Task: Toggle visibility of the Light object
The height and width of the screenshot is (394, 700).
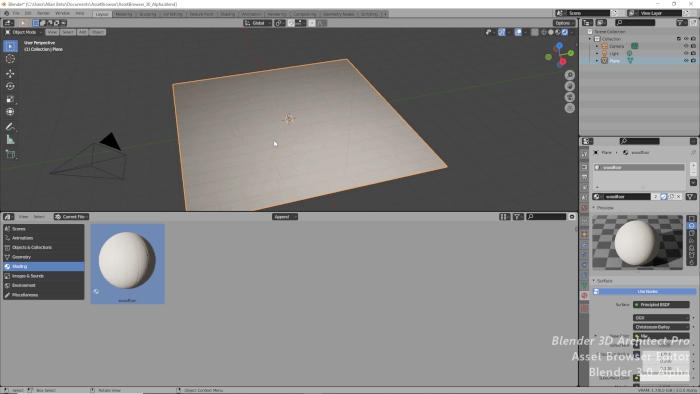Action: [686, 53]
